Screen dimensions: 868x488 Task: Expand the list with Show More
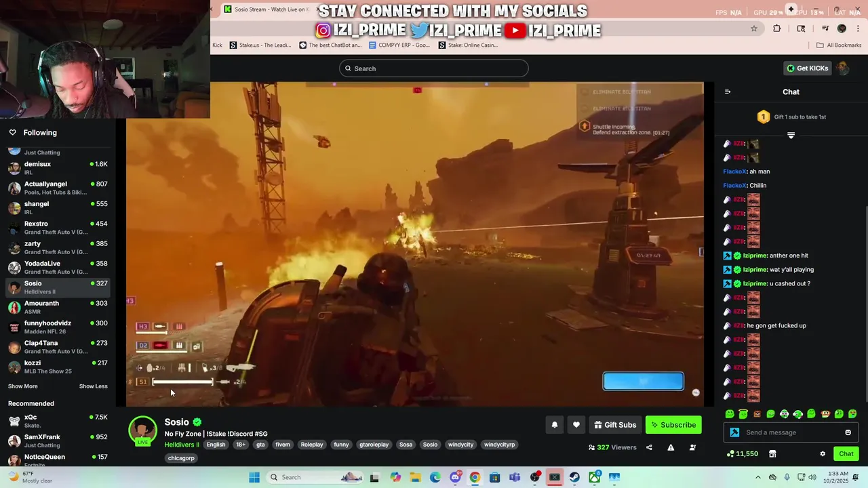[x=22, y=386]
